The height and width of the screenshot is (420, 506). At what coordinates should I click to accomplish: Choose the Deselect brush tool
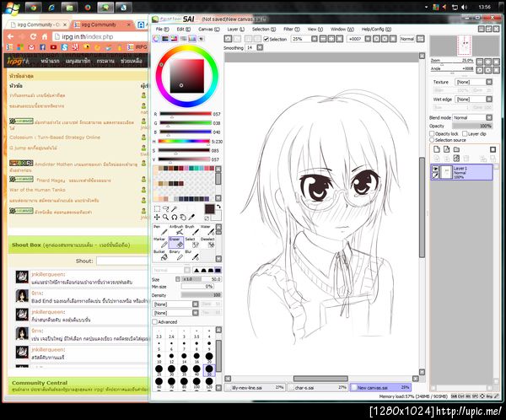pyautogui.click(x=207, y=242)
